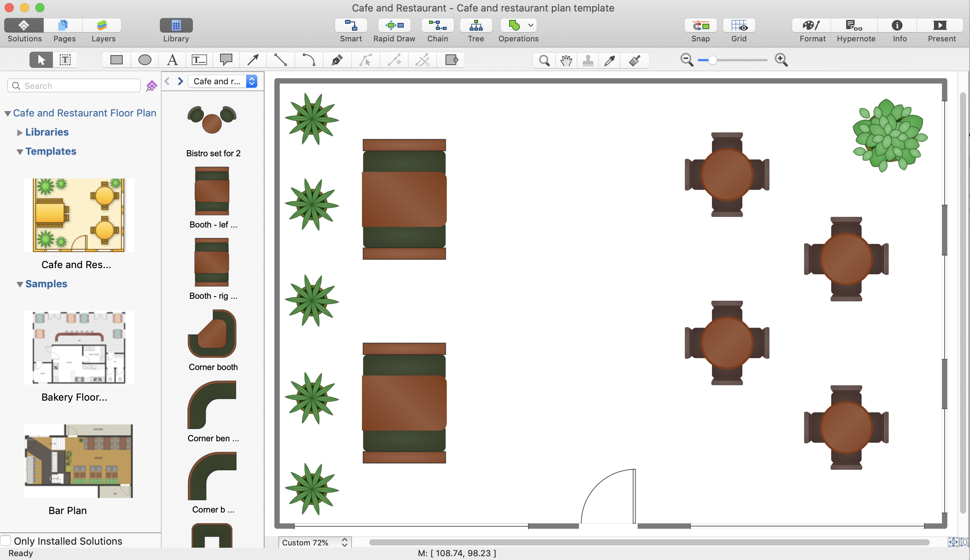Expand the Libraries tree node
This screenshot has height=560, width=970.
pos(20,133)
